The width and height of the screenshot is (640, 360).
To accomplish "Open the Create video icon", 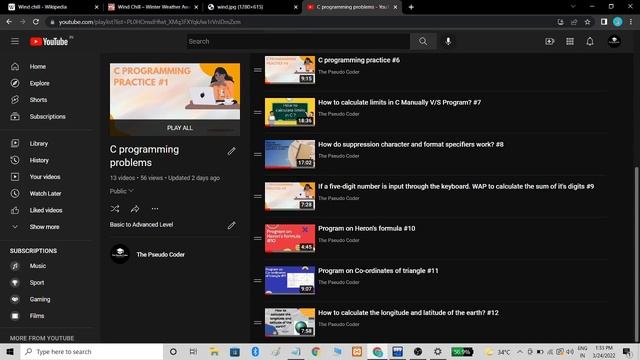I will point(549,41).
